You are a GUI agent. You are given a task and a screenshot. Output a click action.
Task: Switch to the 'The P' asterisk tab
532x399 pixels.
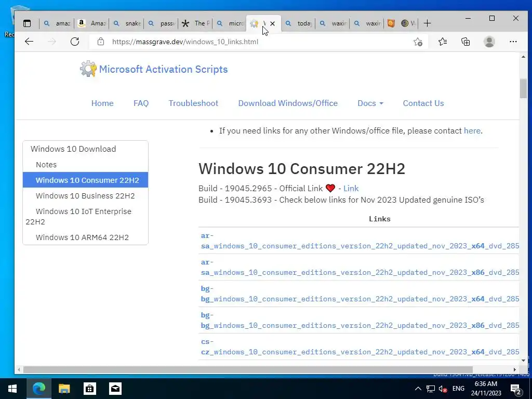(x=196, y=23)
